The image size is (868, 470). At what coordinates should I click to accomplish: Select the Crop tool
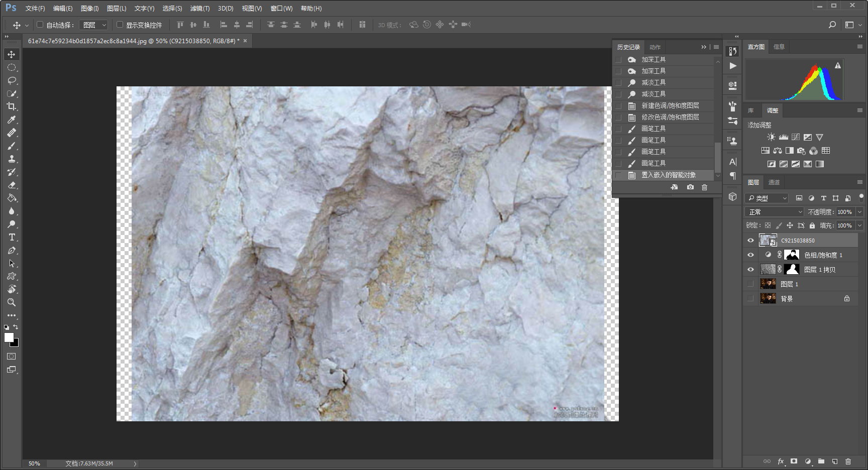pyautogui.click(x=12, y=106)
